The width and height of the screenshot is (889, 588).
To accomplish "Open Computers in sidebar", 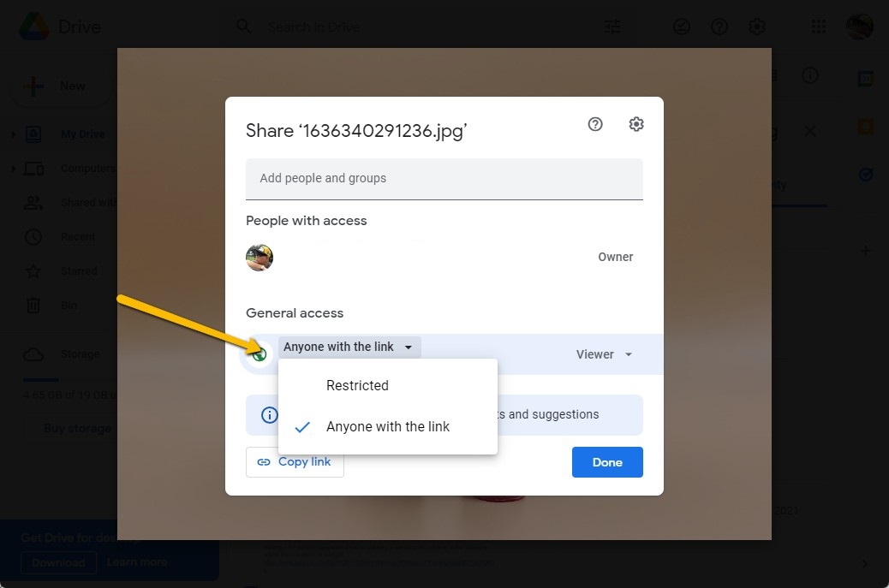I will click(x=88, y=169).
